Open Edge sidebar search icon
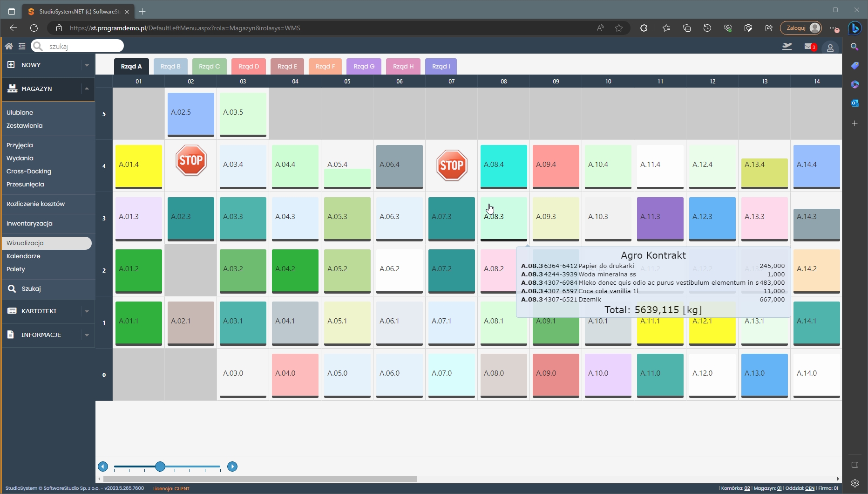Screen dimensions: 868x494 click(855, 47)
